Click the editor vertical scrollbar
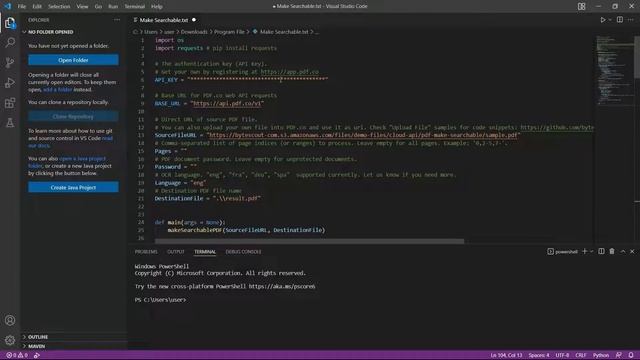Image resolution: width=640 pixels, height=360 pixels. [x=637, y=57]
